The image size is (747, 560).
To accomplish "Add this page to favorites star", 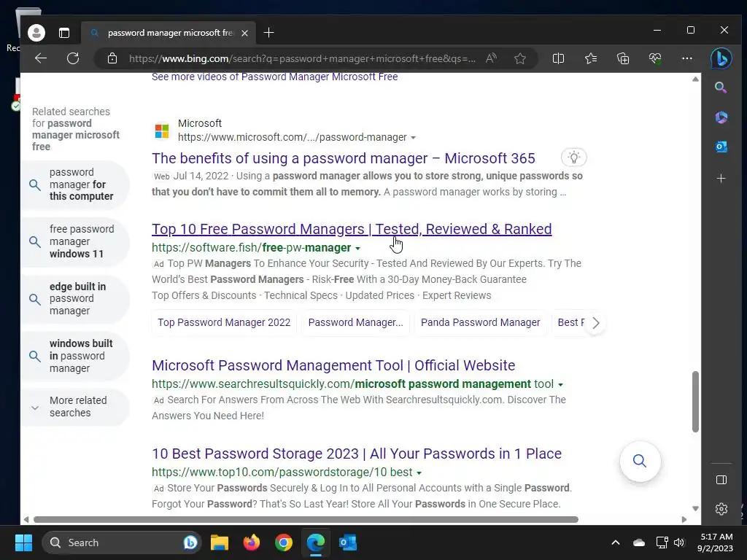I will tap(519, 58).
